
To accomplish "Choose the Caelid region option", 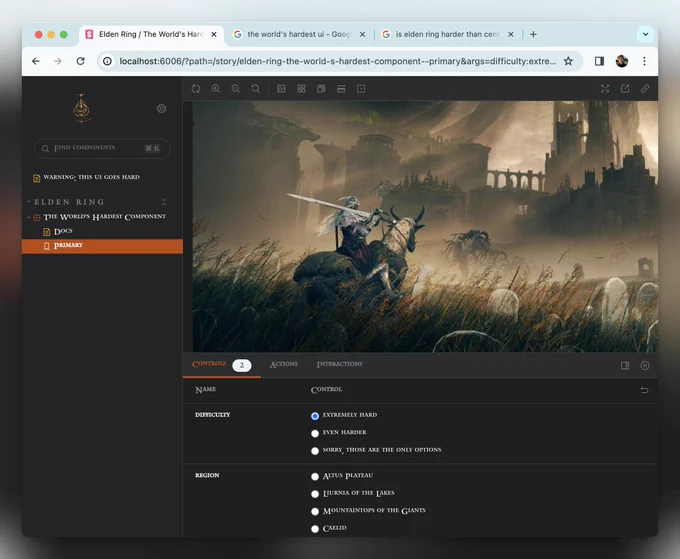I will point(315,529).
